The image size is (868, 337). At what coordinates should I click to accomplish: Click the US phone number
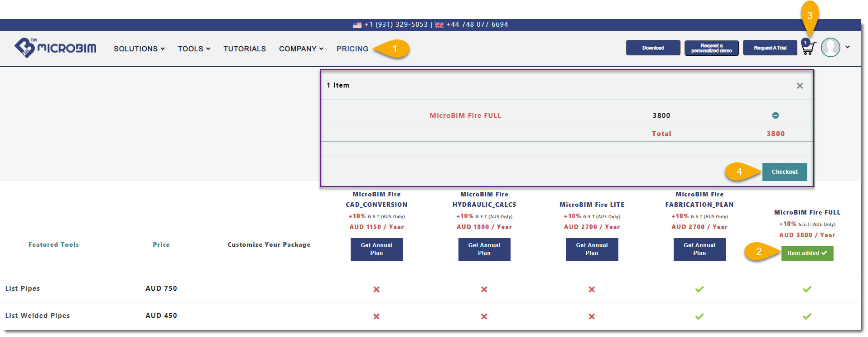click(x=396, y=24)
